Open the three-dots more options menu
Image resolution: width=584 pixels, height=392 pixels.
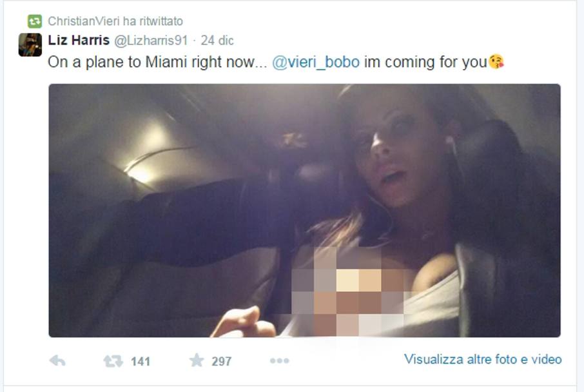coord(279,360)
